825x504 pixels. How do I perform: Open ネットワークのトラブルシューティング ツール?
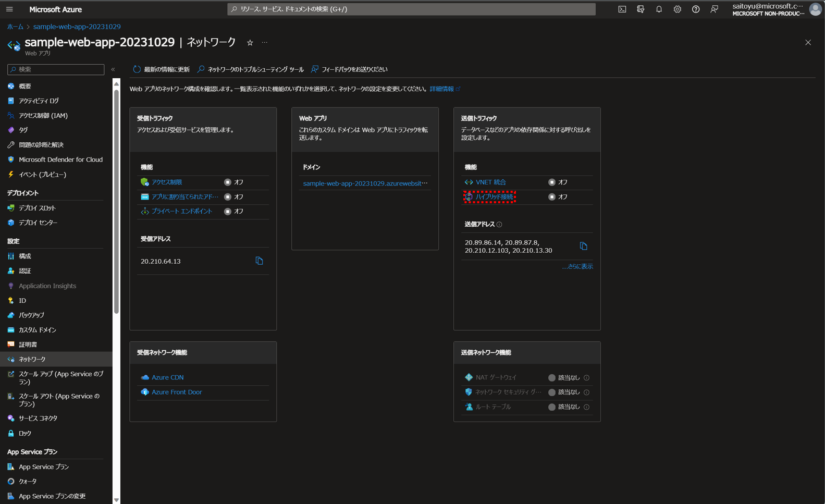(250, 69)
